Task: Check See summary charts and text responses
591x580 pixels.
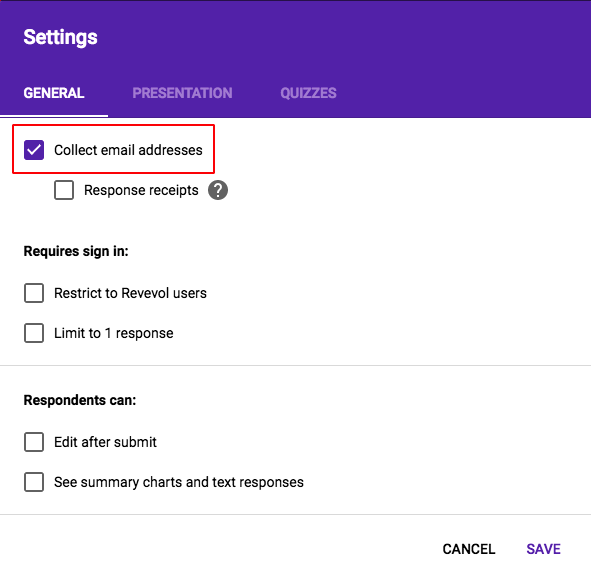Action: coord(34,482)
